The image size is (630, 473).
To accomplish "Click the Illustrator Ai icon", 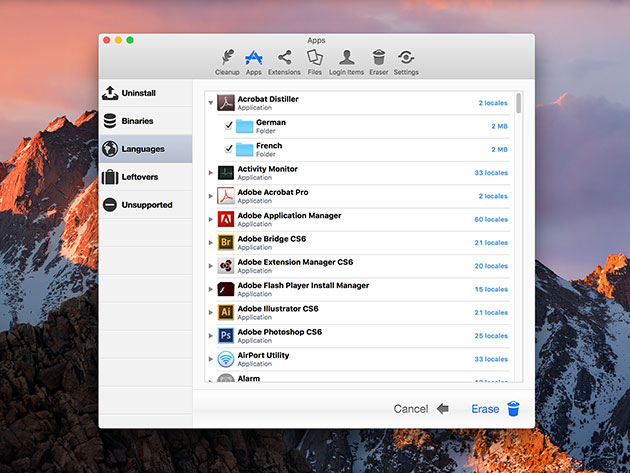I will click(226, 313).
